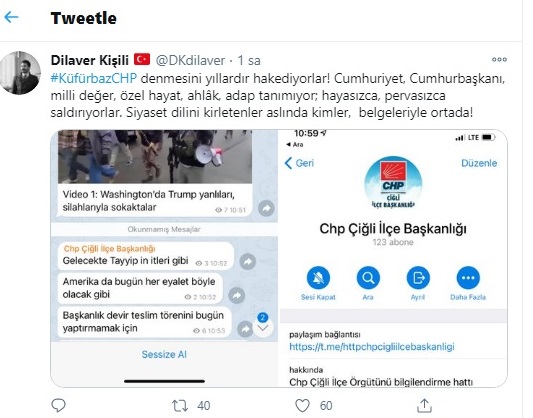The width and height of the screenshot is (533, 418).
Task: Tap Geri to go back
Action: pos(299,163)
